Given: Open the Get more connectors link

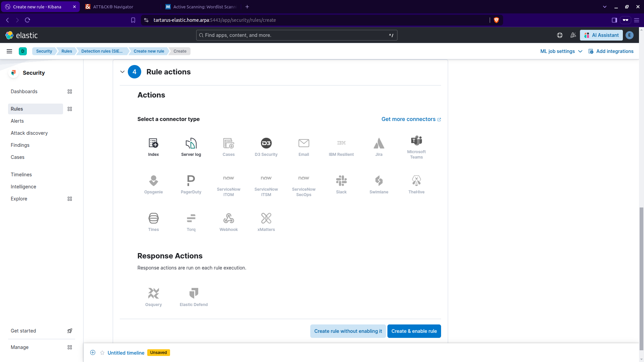Looking at the screenshot, I should click(x=411, y=119).
